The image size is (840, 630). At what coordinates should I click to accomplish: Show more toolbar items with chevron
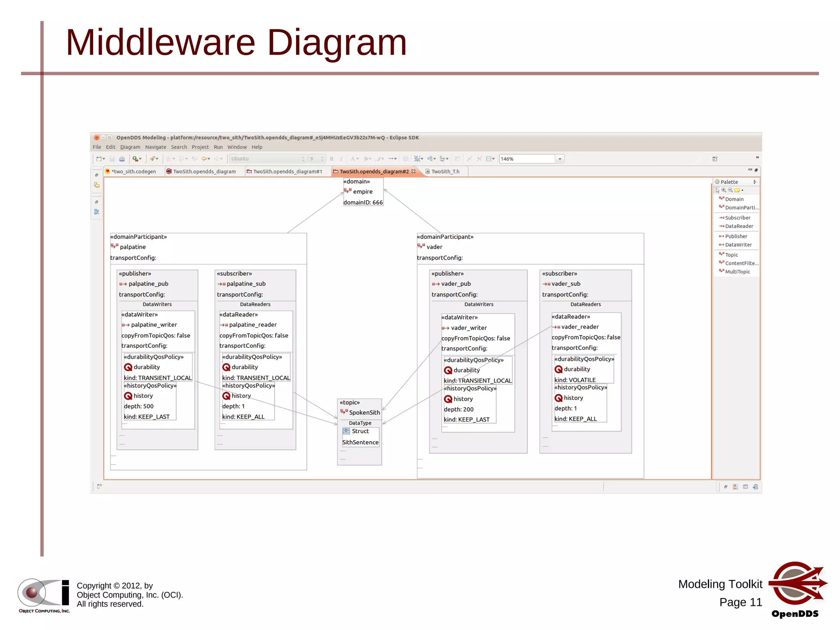(x=757, y=157)
